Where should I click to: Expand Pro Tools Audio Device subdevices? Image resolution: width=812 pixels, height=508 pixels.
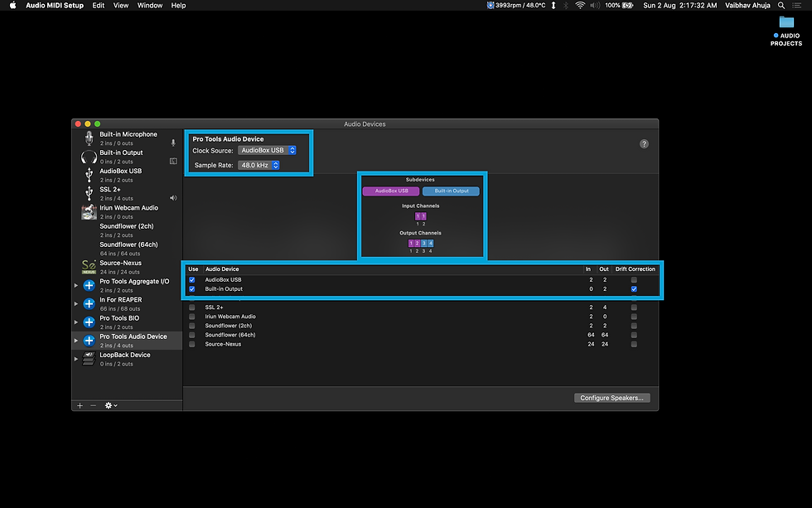76,341
